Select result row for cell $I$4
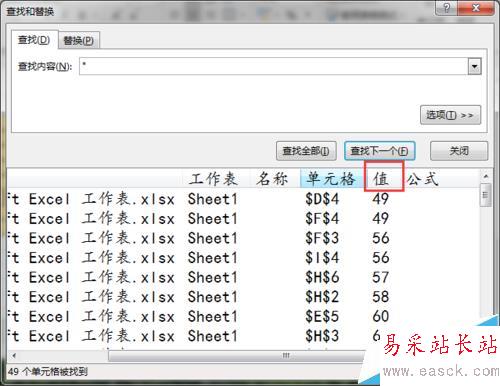Screen dimensions: 500x386 [x=243, y=258]
